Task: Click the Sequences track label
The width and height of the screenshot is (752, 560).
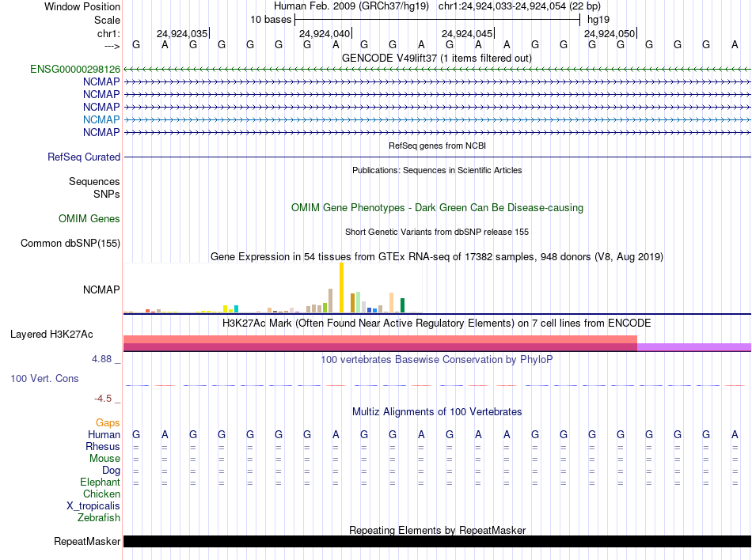Action: pos(94,182)
